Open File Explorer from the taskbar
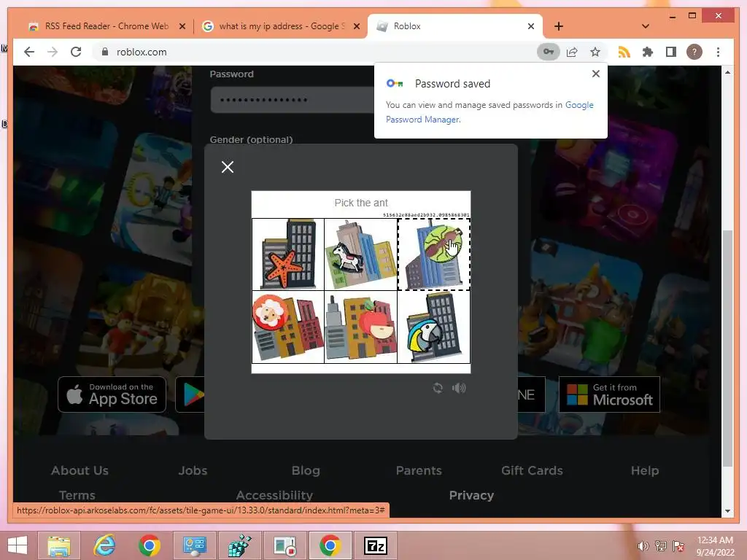The width and height of the screenshot is (747, 560). click(59, 545)
